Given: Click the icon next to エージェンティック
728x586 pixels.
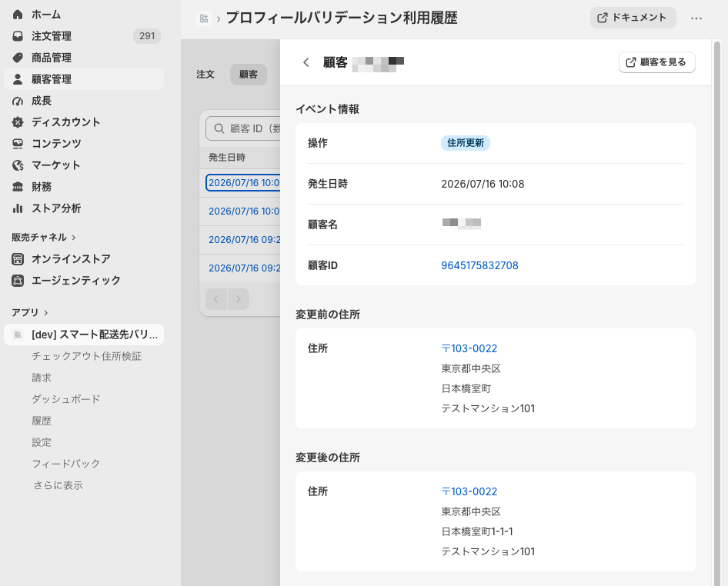Looking at the screenshot, I should pos(18,280).
